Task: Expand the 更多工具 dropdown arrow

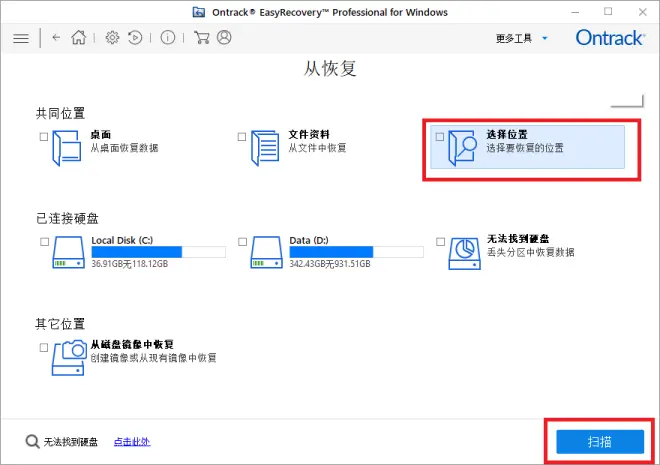Action: (x=545, y=38)
